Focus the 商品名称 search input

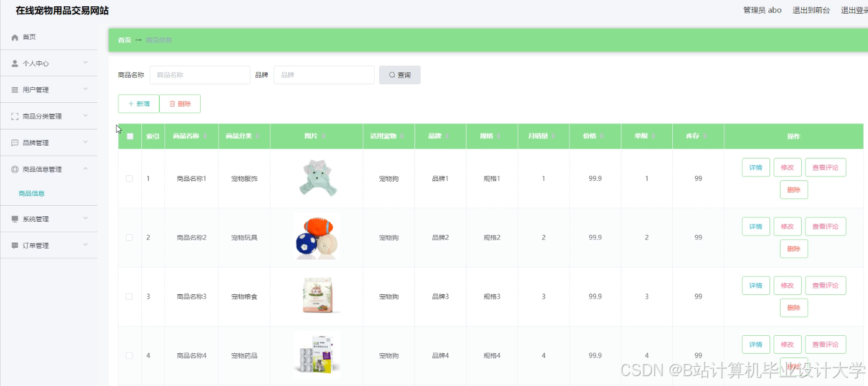[200, 75]
